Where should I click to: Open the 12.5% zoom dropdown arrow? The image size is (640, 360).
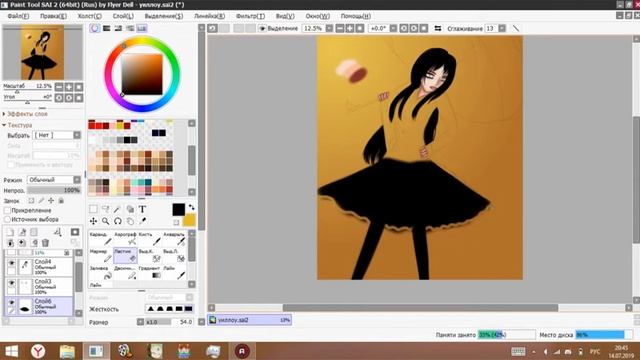329,29
